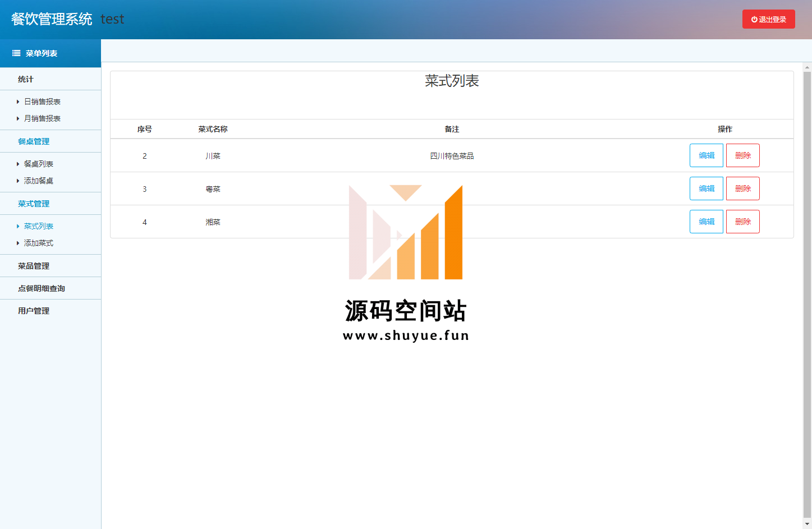Viewport: 812px width, 529px height.
Task: Click the 粤菜 name cell
Action: (213, 189)
